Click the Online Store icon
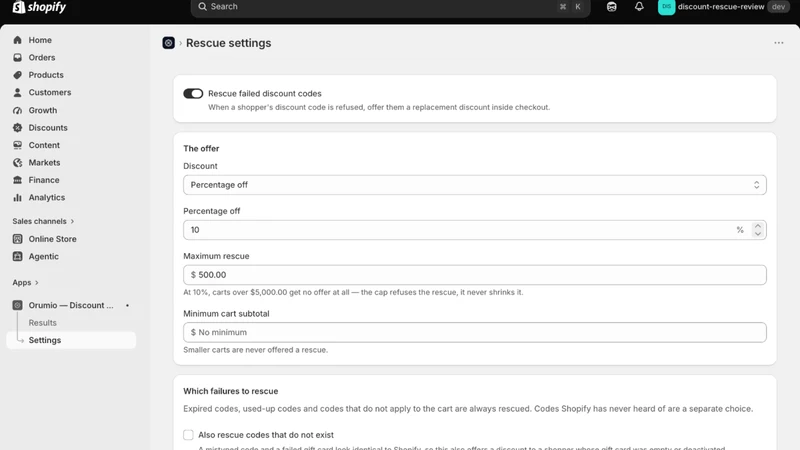 click(17, 239)
